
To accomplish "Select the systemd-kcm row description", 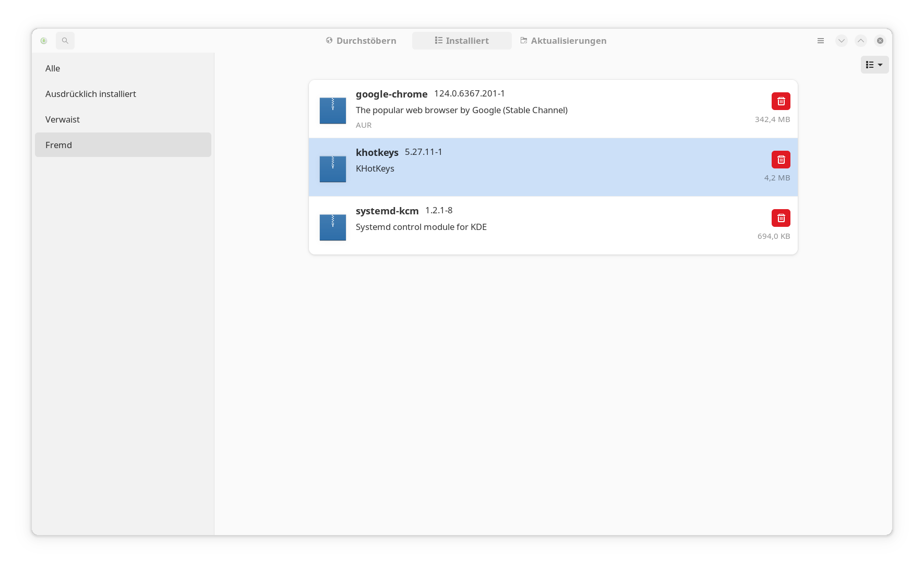I will (x=421, y=227).
